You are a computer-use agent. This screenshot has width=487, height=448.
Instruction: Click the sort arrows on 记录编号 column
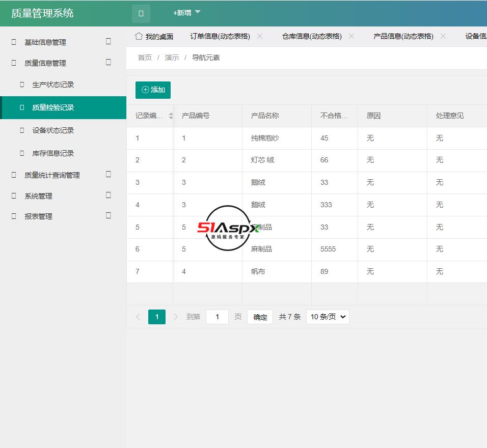[170, 116]
